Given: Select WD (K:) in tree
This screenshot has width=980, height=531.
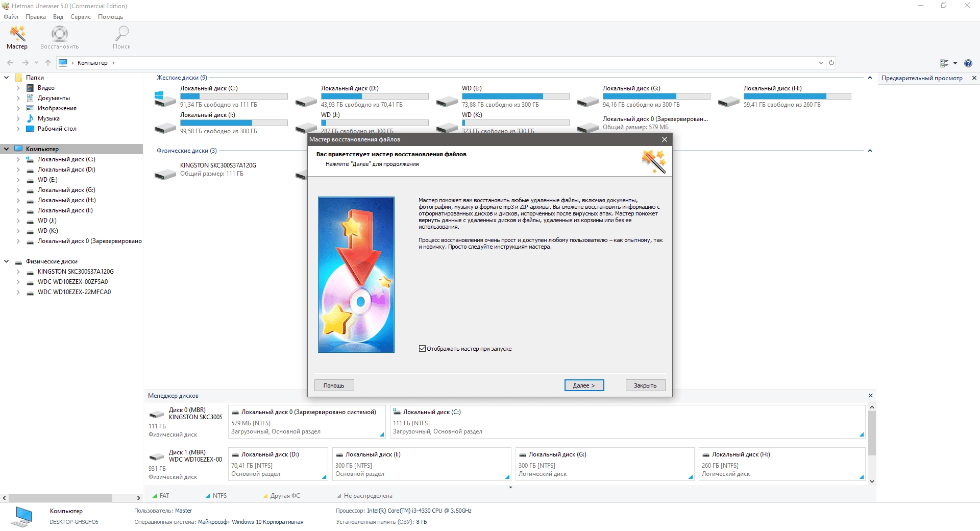Looking at the screenshot, I should point(48,231).
